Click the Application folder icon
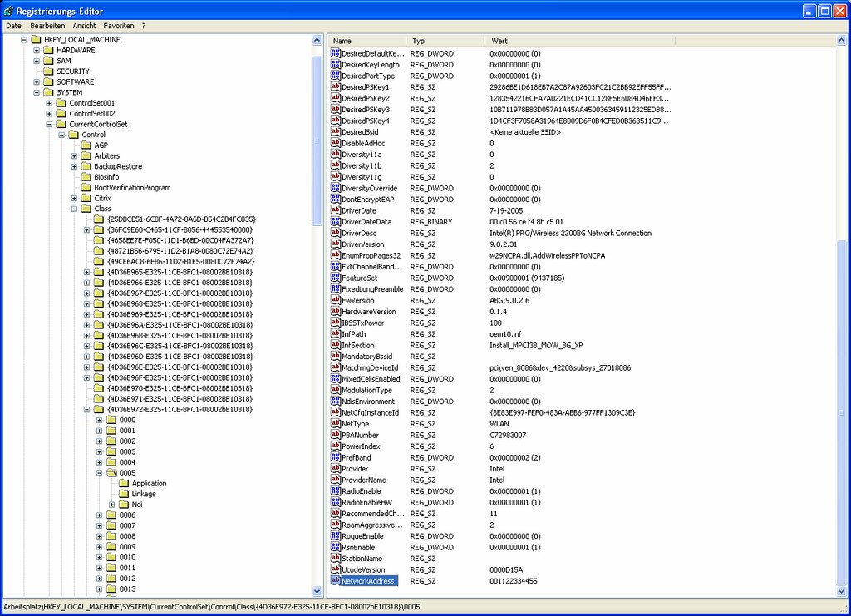This screenshot has height=616, width=851. point(124,483)
